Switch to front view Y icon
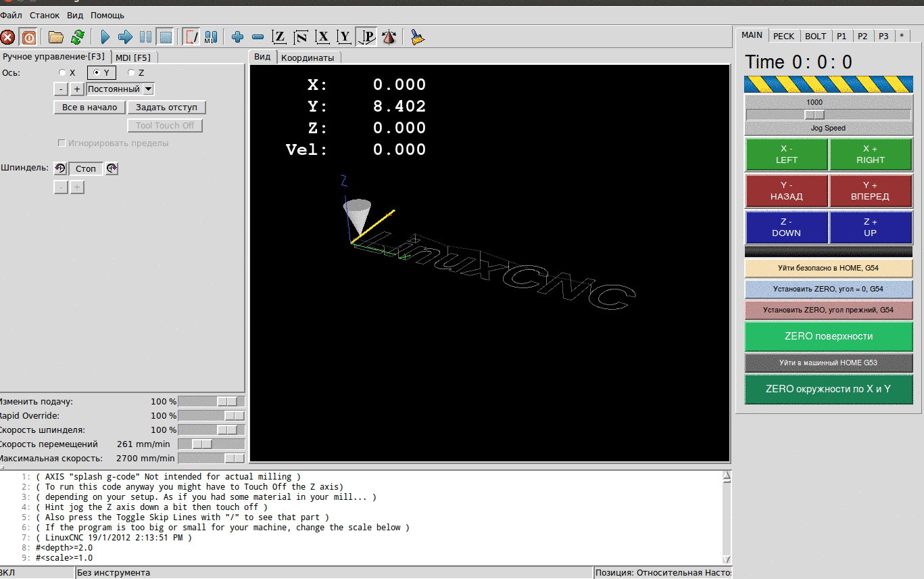 [345, 37]
